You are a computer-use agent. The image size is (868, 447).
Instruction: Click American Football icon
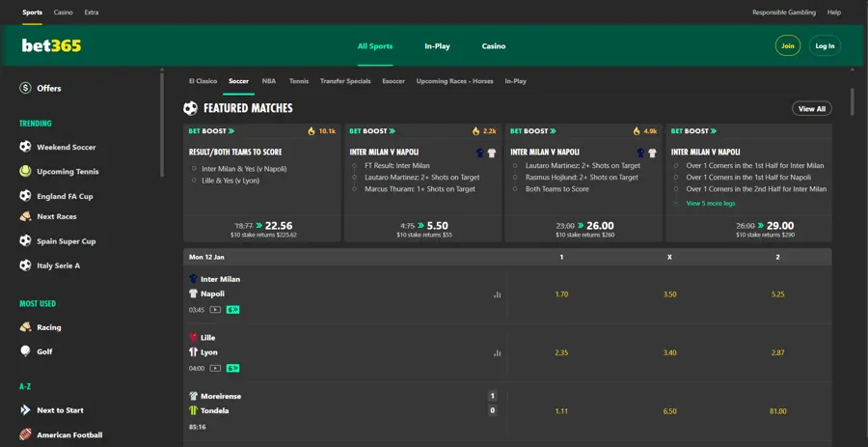tap(25, 434)
